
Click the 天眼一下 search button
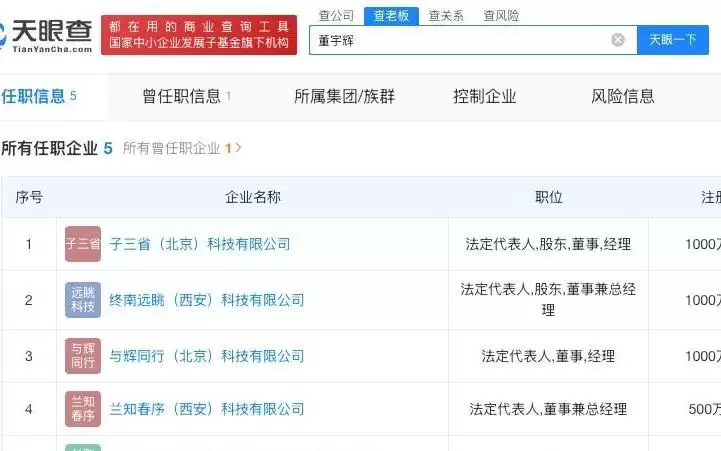tap(672, 40)
